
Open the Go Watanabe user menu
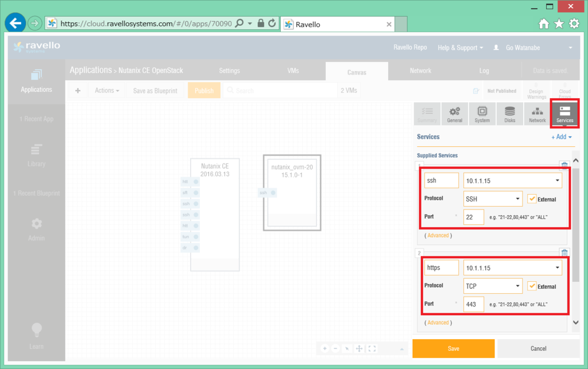point(533,48)
